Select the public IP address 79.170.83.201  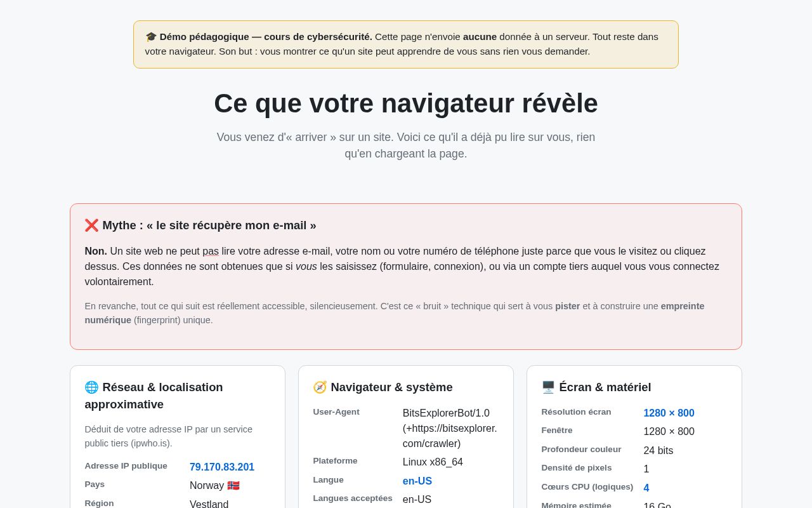222,467
